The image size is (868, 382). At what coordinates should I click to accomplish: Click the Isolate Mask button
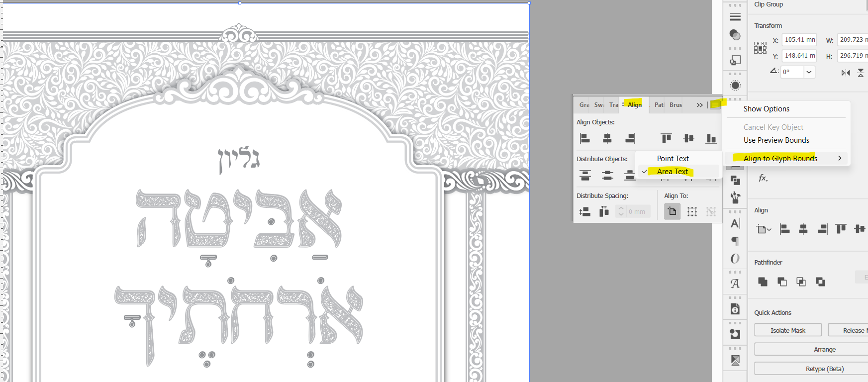pos(788,330)
